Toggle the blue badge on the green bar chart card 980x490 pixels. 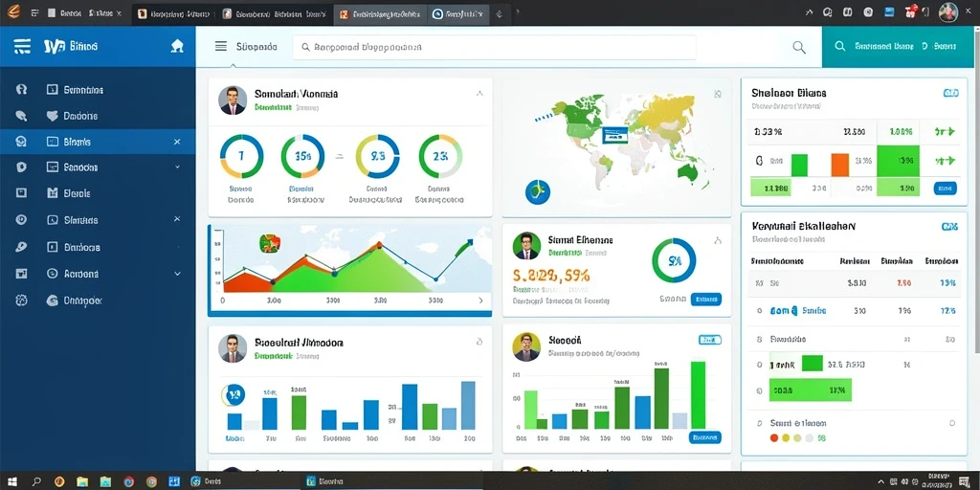[709, 340]
